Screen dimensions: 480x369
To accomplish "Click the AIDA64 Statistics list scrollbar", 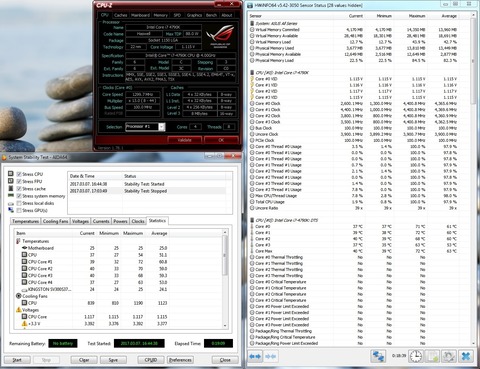I will 225,279.
